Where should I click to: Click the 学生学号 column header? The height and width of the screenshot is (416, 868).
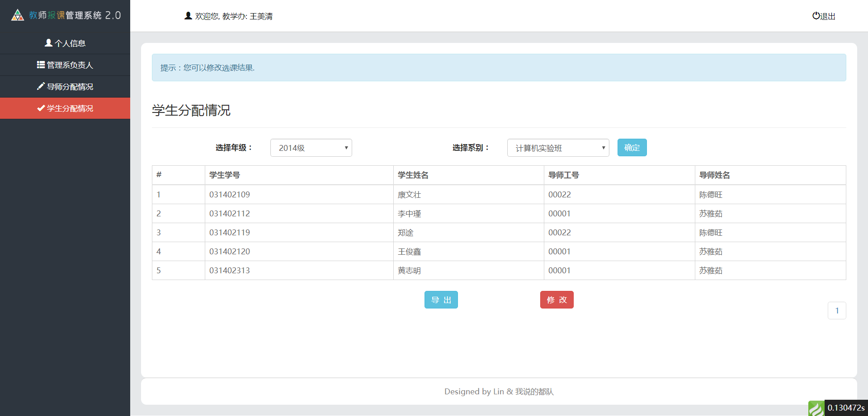pyautogui.click(x=225, y=175)
